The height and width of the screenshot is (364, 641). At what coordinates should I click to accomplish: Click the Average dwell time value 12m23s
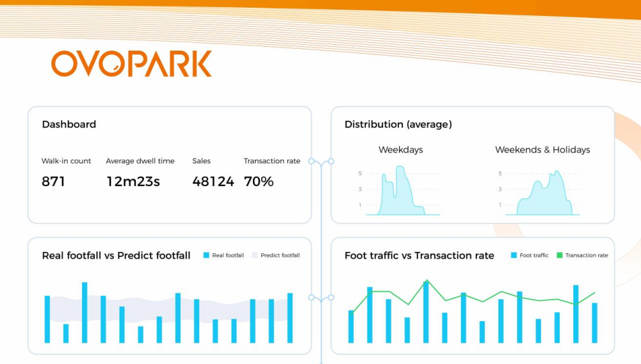pyautogui.click(x=133, y=182)
